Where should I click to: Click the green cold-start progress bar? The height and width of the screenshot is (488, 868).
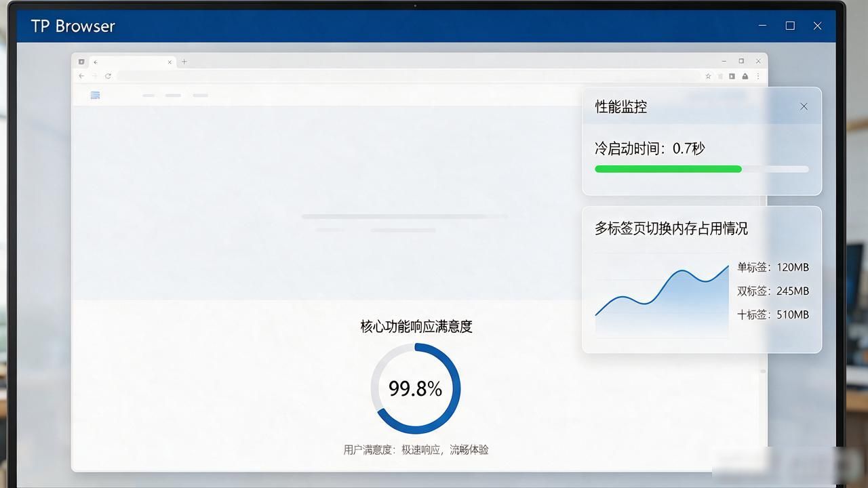point(668,169)
